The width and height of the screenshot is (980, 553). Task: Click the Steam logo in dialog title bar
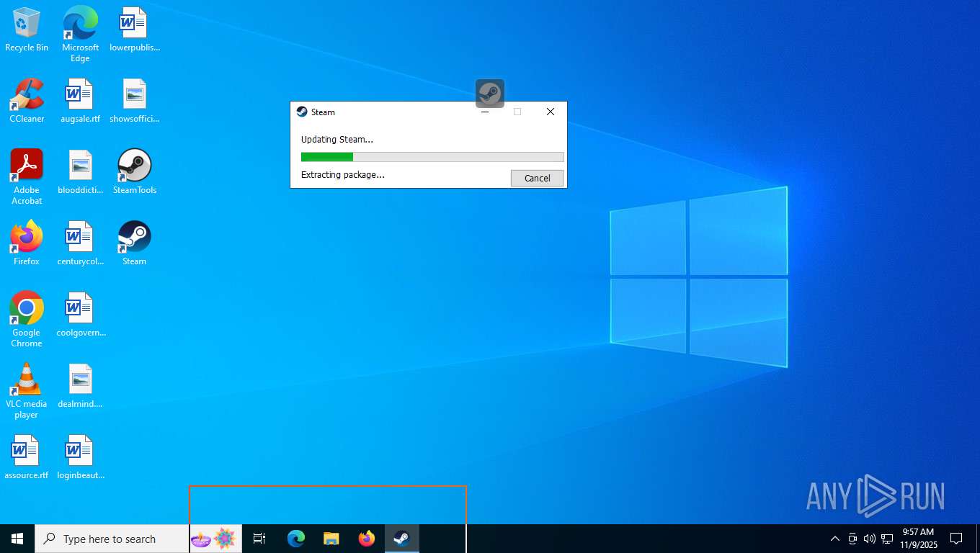click(302, 112)
